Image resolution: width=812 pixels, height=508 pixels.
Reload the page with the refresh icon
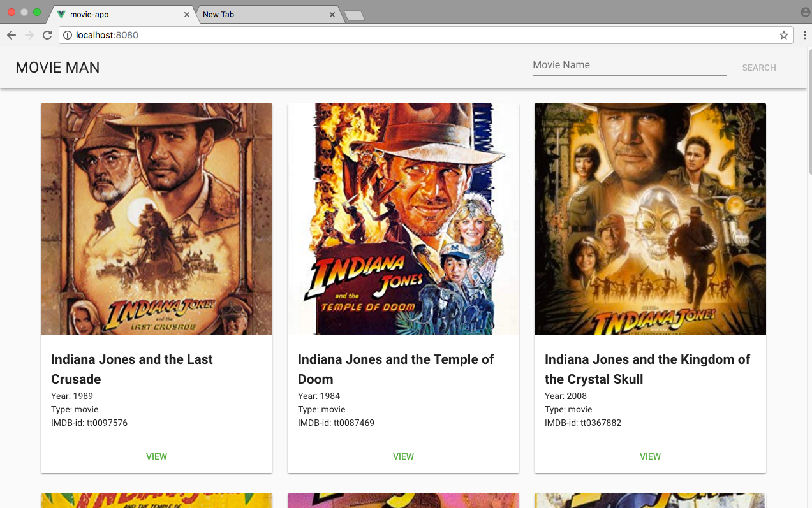coord(47,35)
